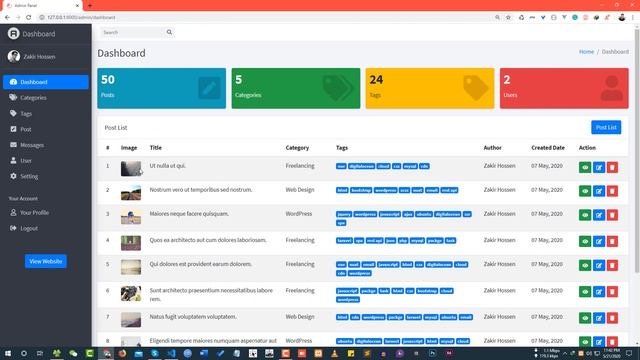Viewport: 640px width, 360px height.
Task: Click the Home breadcrumb link
Action: (586, 52)
